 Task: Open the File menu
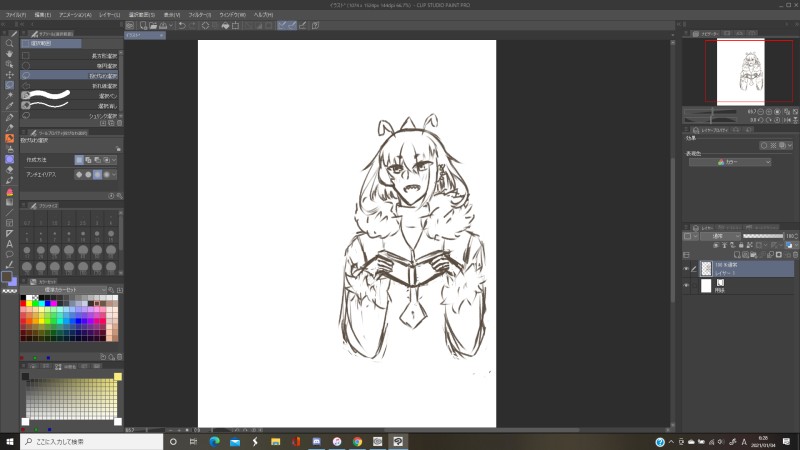coord(16,15)
